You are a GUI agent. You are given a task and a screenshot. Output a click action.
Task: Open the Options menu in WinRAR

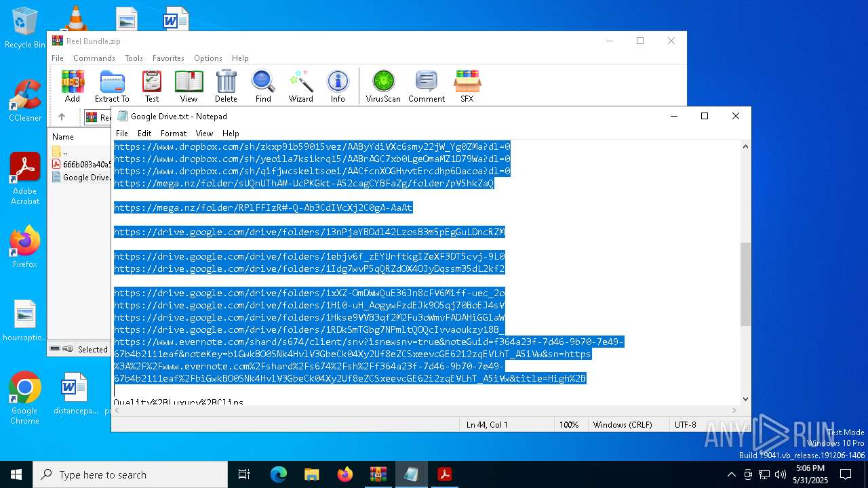(x=208, y=58)
